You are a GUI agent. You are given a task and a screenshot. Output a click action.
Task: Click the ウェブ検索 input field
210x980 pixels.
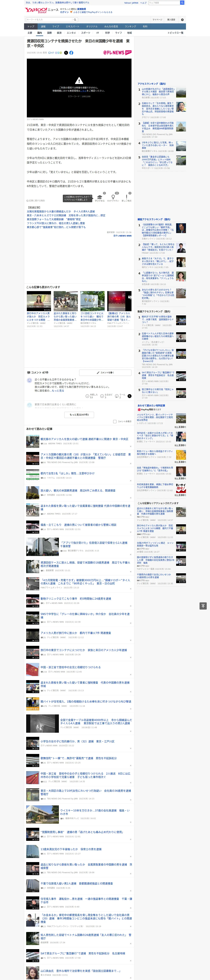(x=164, y=3)
